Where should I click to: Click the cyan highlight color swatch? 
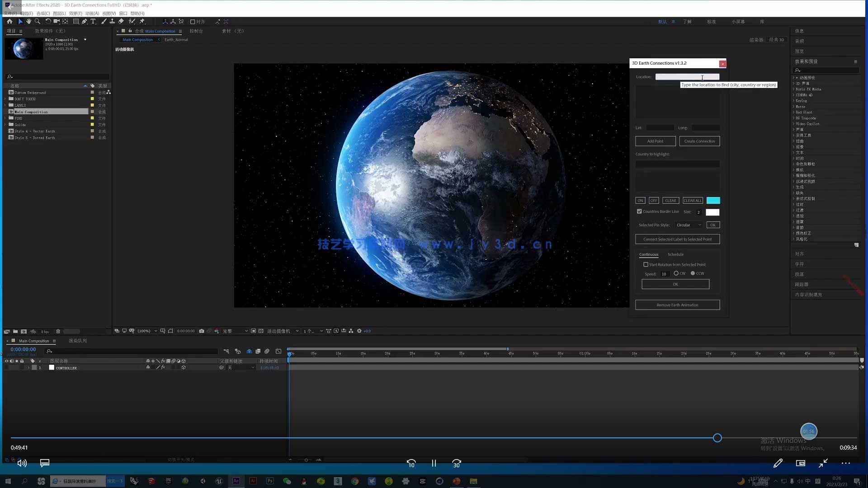tap(713, 201)
